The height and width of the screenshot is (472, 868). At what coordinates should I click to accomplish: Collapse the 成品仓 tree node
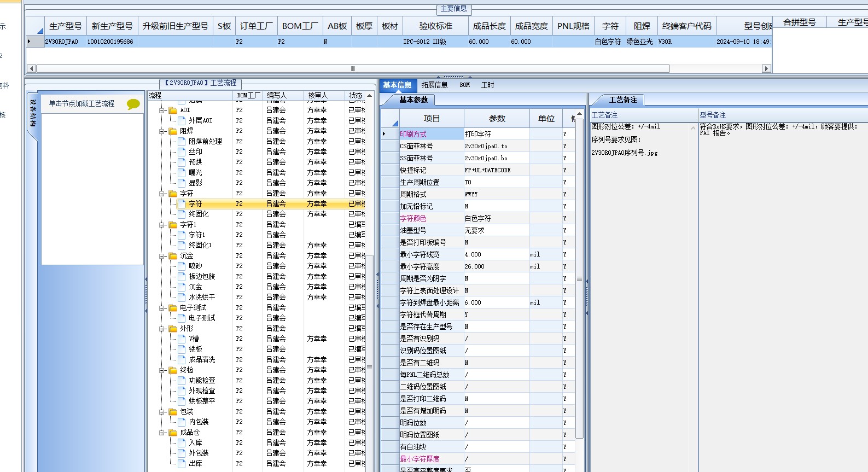coord(162,433)
